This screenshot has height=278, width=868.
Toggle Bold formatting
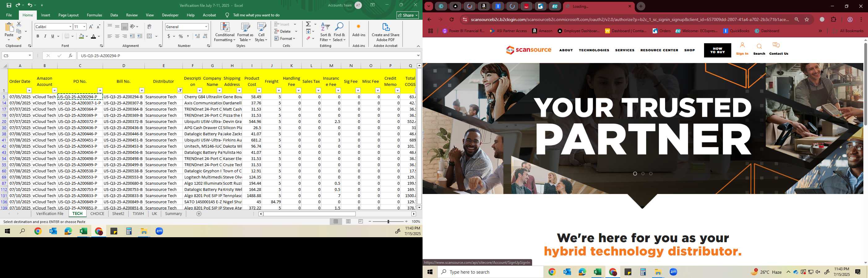pyautogui.click(x=38, y=36)
